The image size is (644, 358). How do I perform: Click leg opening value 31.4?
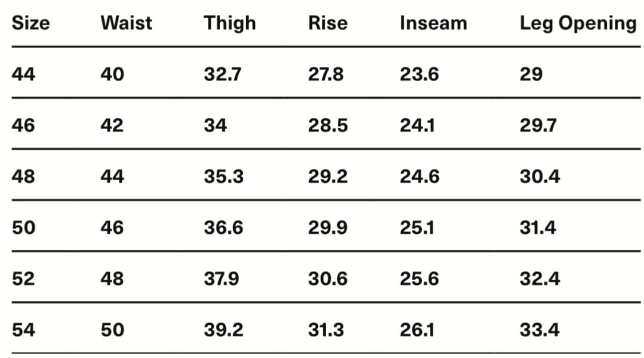coord(538,228)
